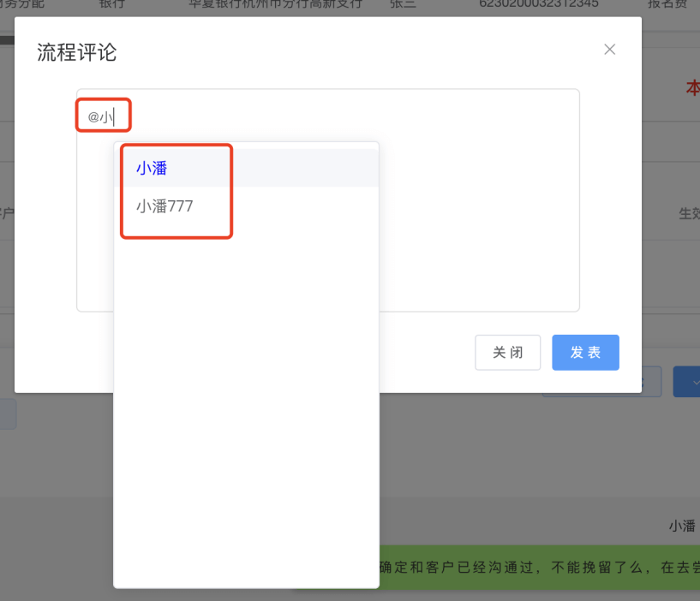Click the 生效 column label at right
Viewport: 700px width, 601px height.
[689, 213]
